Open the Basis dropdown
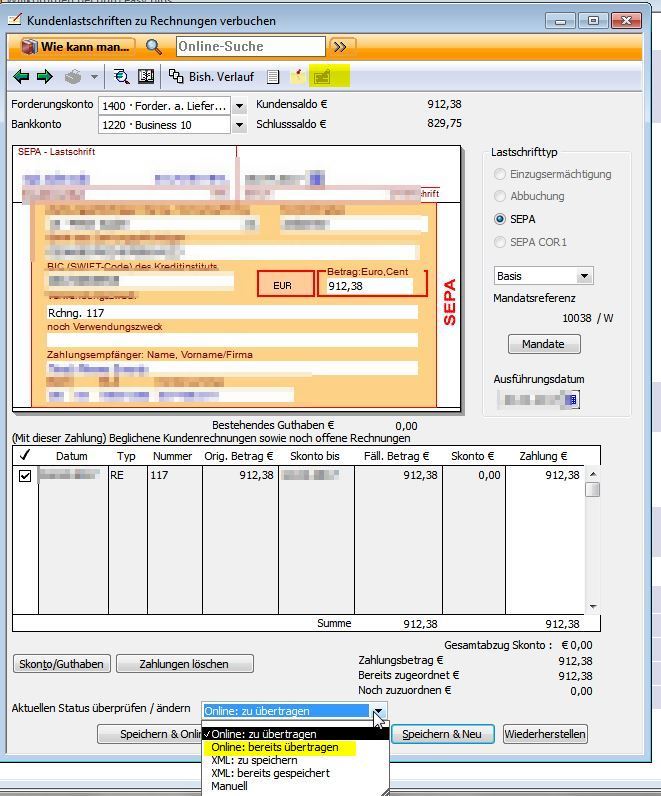Image resolution: width=661 pixels, height=796 pixels. (x=543, y=276)
